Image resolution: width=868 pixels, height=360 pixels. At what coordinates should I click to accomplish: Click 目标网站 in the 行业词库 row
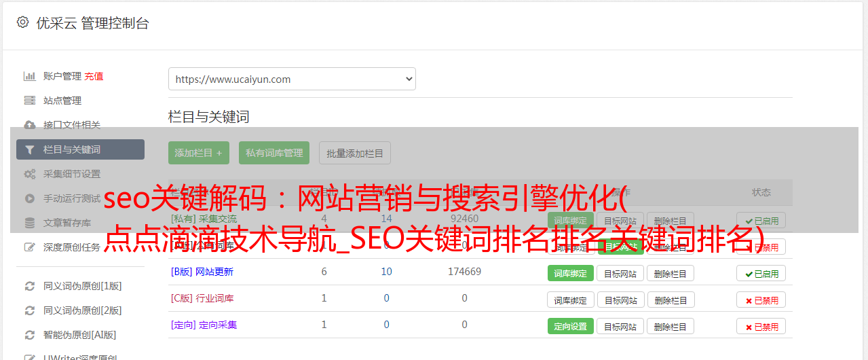[620, 300]
